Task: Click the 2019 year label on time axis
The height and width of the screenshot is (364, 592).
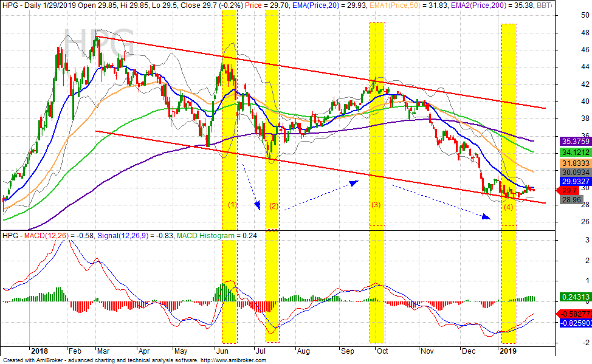Action: click(508, 351)
